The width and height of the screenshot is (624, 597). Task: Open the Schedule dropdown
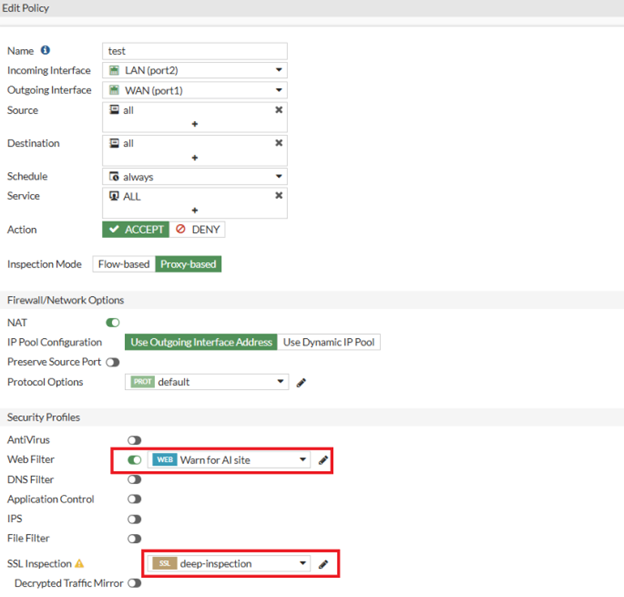coord(195,177)
